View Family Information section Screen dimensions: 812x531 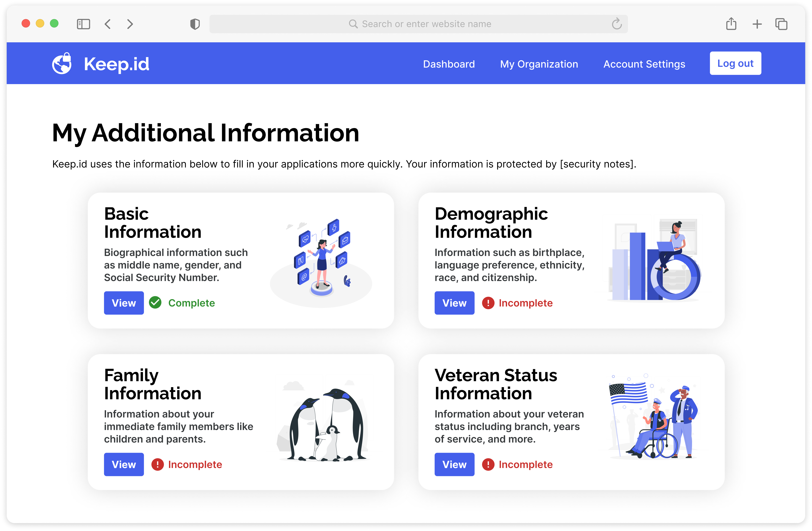[124, 464]
